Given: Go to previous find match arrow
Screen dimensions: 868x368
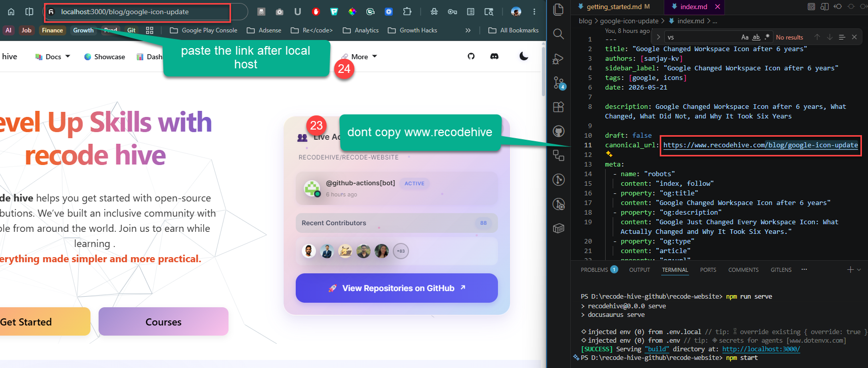Looking at the screenshot, I should pos(817,37).
